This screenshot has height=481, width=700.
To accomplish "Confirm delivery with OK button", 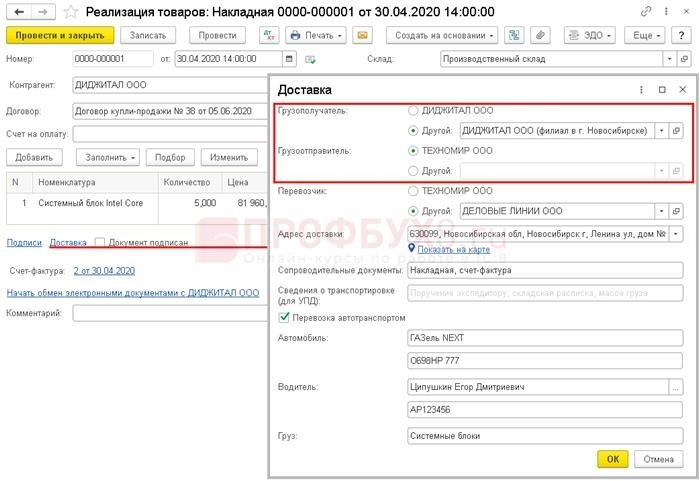I will (x=612, y=459).
